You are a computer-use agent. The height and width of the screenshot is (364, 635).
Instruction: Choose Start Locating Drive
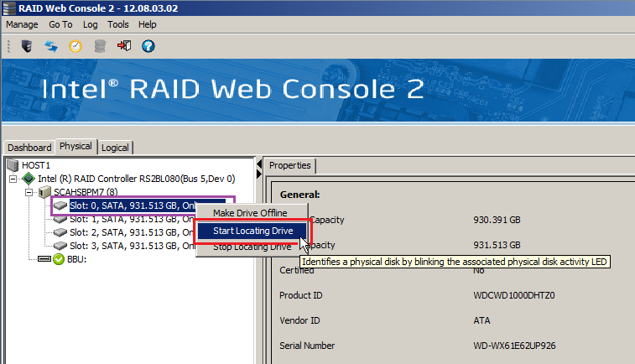click(x=252, y=231)
